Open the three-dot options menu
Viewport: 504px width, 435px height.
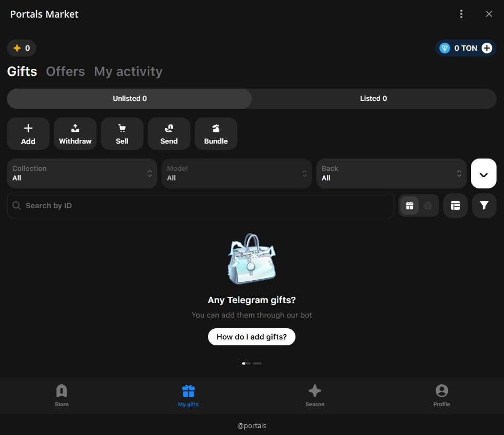tap(461, 14)
